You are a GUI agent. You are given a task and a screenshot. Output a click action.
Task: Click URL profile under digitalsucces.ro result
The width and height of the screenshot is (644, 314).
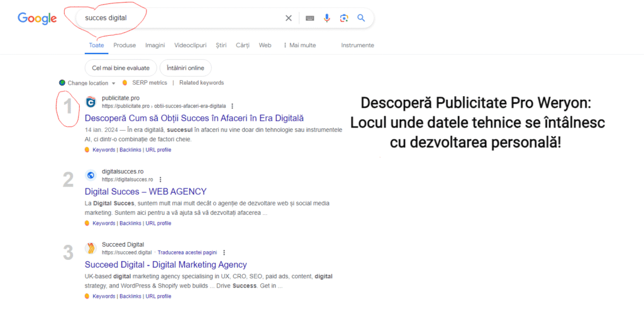158,224
